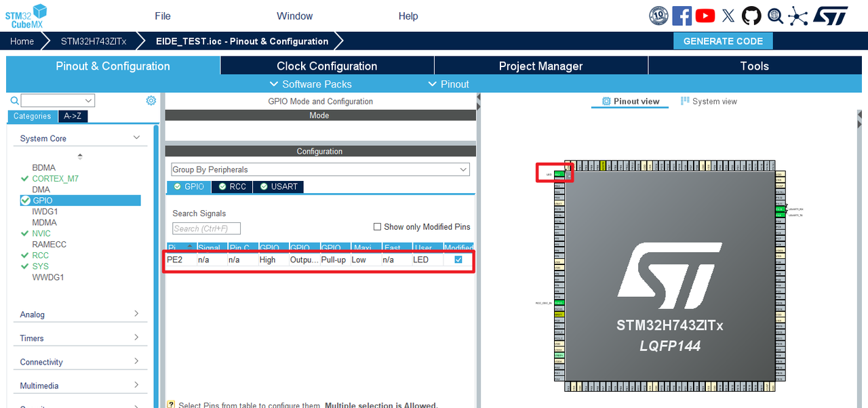Switch to Project Manager tab
The image size is (868, 408).
point(541,66)
